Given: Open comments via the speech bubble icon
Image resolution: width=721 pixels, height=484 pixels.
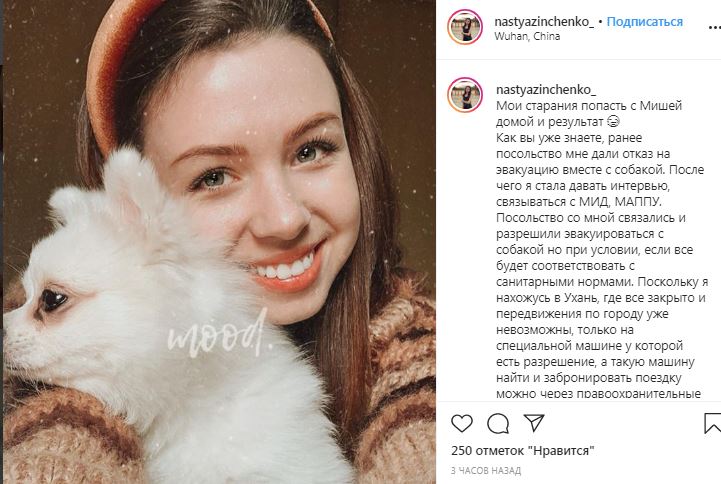Looking at the screenshot, I should coord(498,424).
